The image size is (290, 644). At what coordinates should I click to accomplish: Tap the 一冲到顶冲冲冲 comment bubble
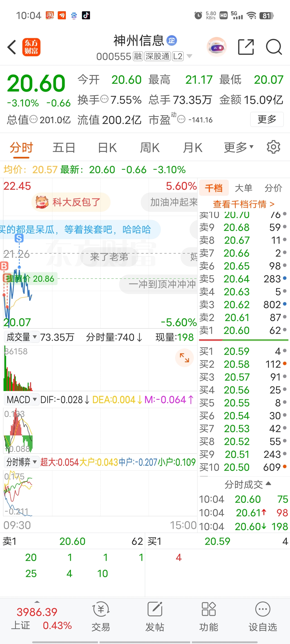click(158, 284)
